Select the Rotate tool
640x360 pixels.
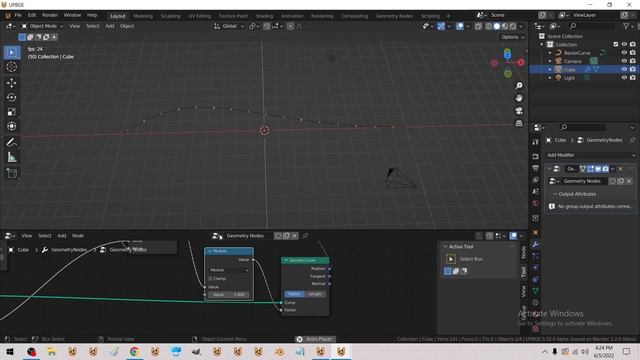coord(11,97)
